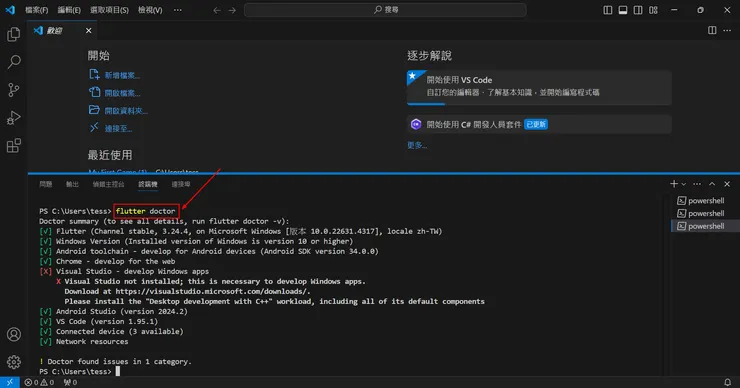The height and width of the screenshot is (388, 740).
Task: Click 'VS Code (version 1.95.1)' line
Action: [107, 321]
